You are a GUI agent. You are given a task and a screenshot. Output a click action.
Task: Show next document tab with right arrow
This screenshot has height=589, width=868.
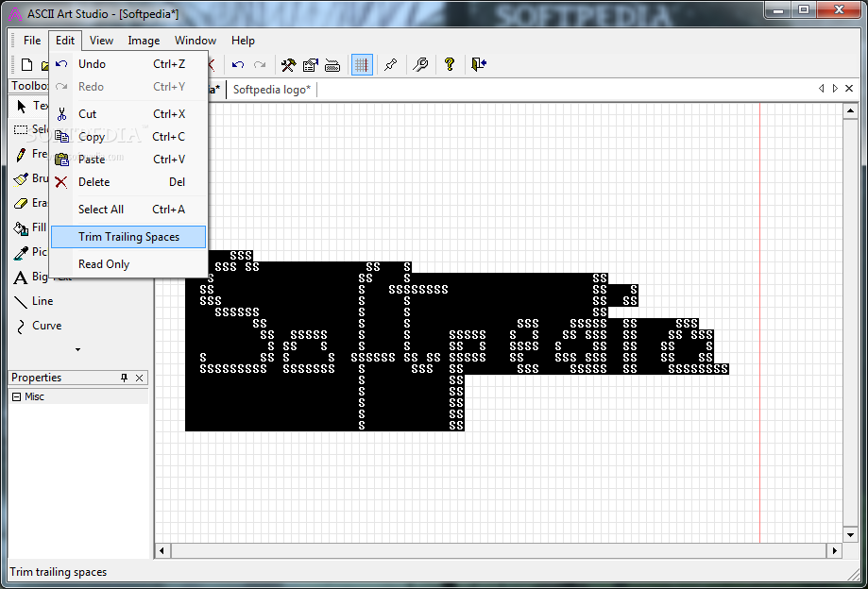pos(835,89)
